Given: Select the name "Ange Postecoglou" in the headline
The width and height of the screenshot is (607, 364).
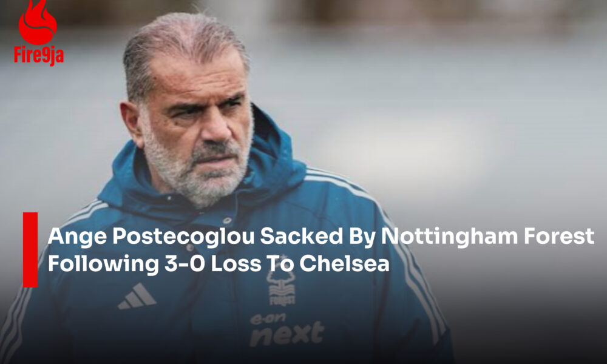Looking at the screenshot, I should 151,236.
